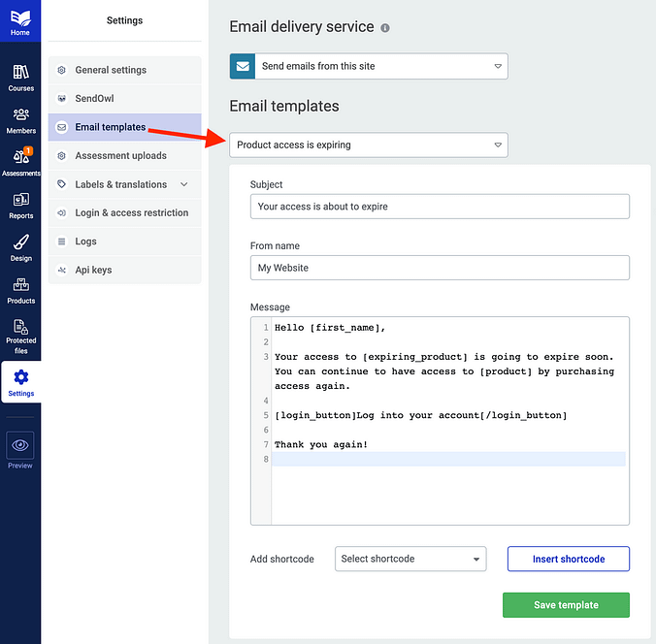The height and width of the screenshot is (644, 656).
Task: Open the Api keys settings page
Action: tap(93, 270)
